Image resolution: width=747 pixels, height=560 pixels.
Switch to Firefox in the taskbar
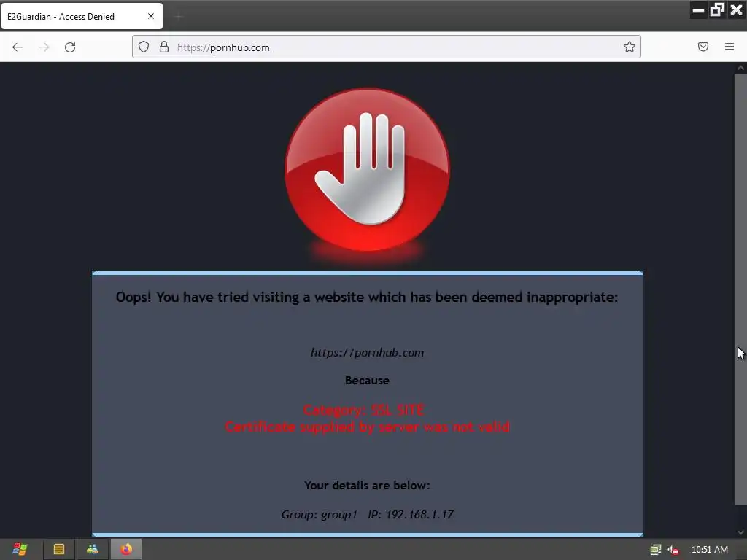coord(126,550)
